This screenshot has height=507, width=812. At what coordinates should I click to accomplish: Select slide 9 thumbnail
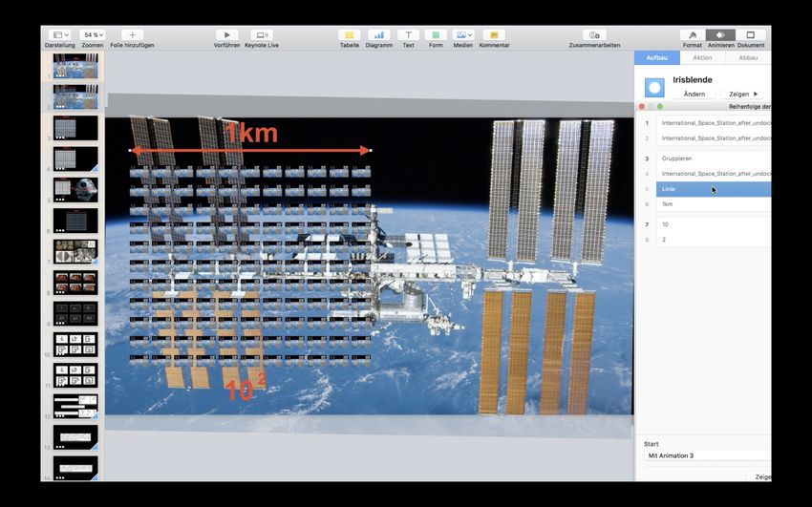[75, 313]
